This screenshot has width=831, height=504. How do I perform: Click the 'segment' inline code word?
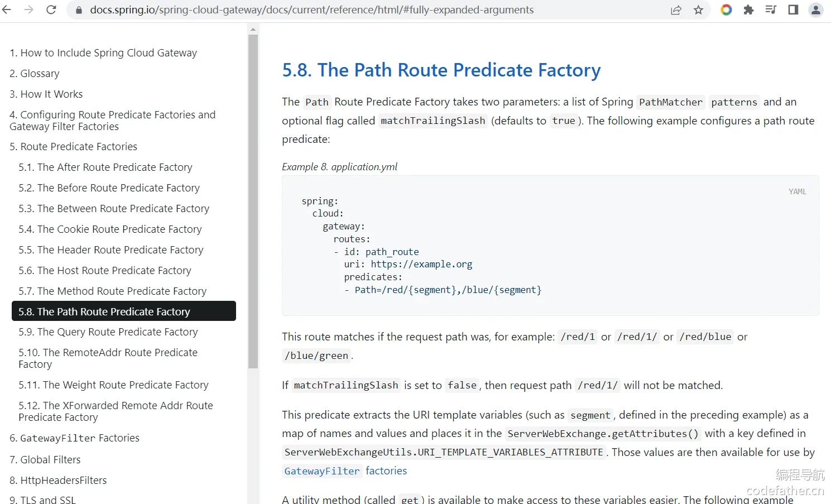tap(590, 415)
